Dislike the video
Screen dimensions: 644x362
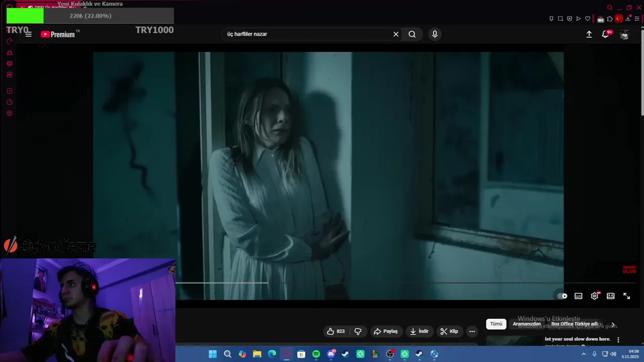click(x=358, y=331)
